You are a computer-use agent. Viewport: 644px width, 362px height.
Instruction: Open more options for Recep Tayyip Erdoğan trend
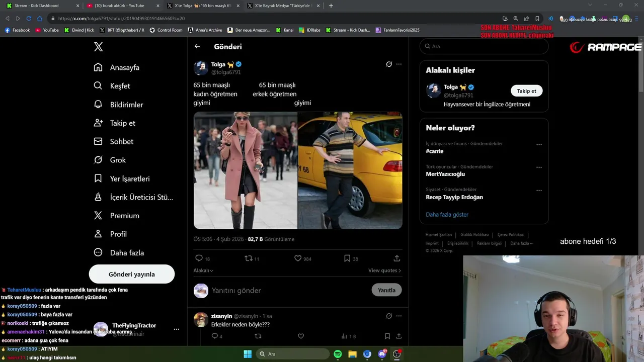[539, 191]
